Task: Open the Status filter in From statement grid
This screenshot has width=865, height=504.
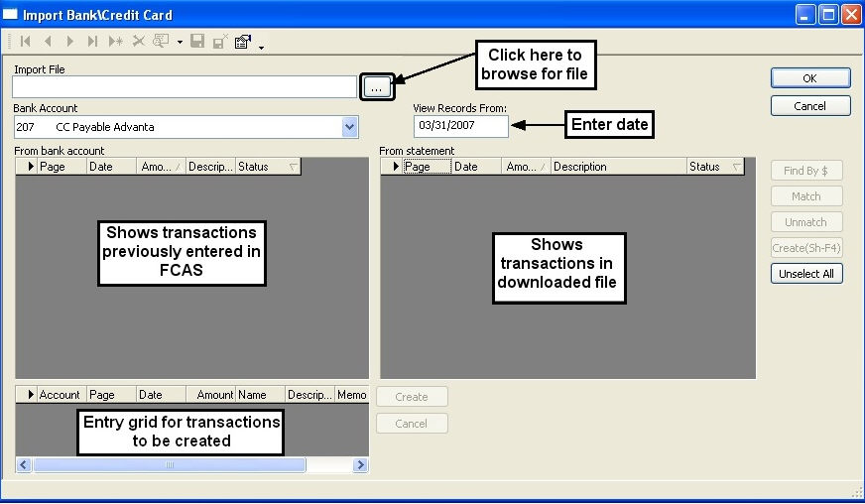Action: tap(737, 167)
